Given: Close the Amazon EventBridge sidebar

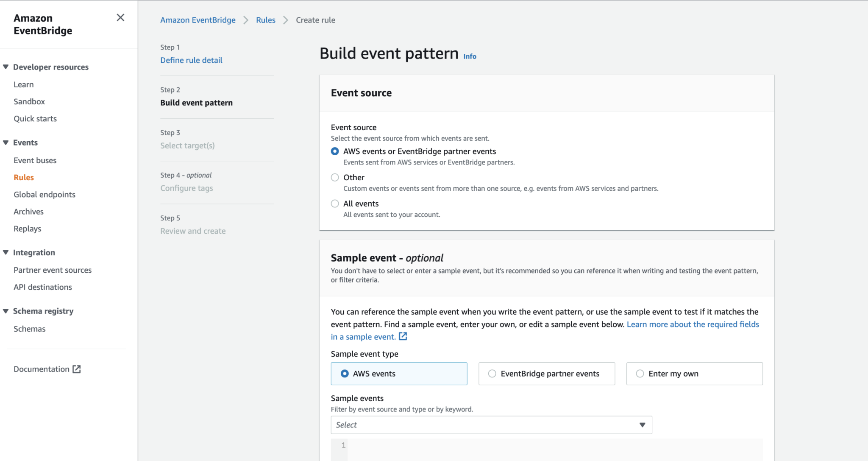Looking at the screenshot, I should (x=120, y=17).
